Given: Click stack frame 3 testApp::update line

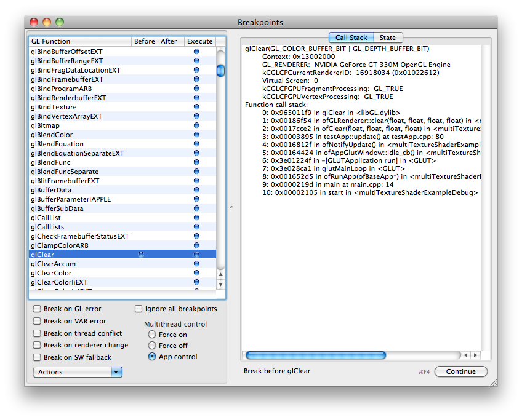Looking at the screenshot, I should (353, 137).
